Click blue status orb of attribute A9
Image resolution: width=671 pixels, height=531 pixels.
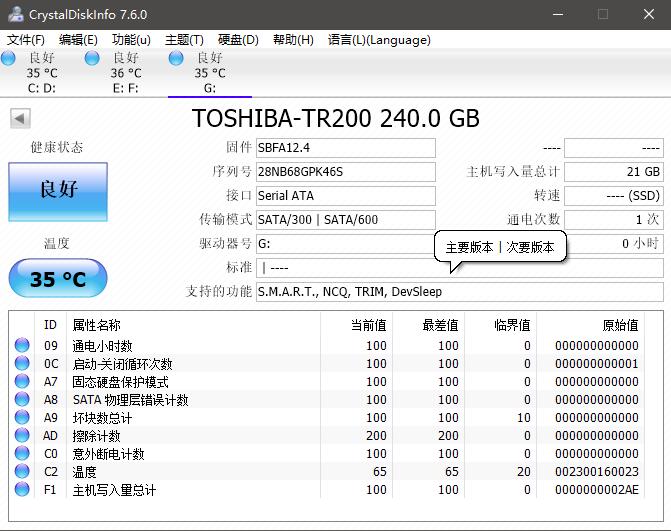coord(22,417)
